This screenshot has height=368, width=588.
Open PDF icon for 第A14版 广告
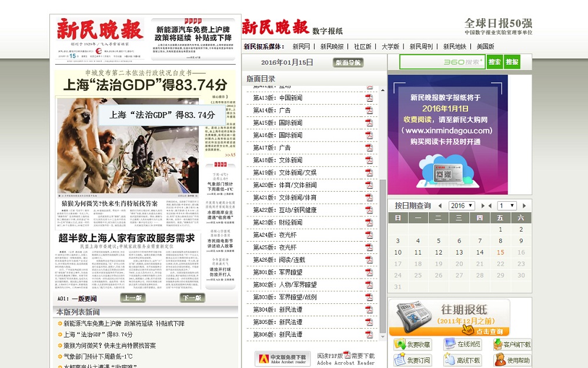point(369,110)
